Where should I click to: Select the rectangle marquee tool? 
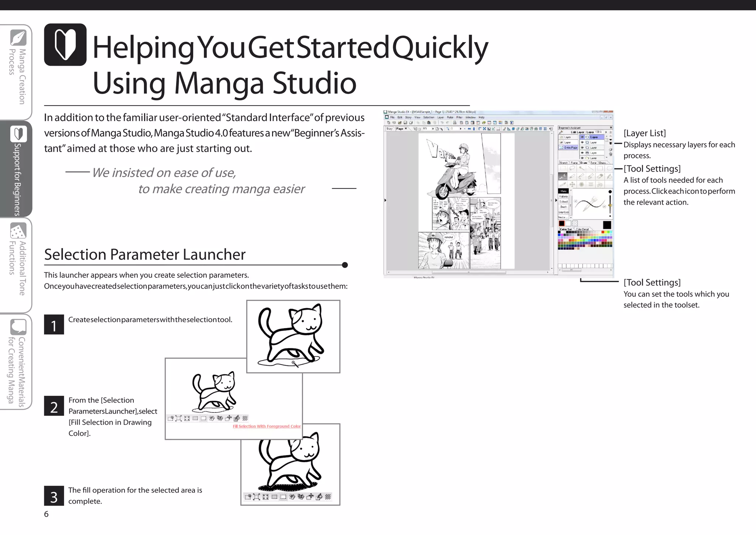[563, 168]
